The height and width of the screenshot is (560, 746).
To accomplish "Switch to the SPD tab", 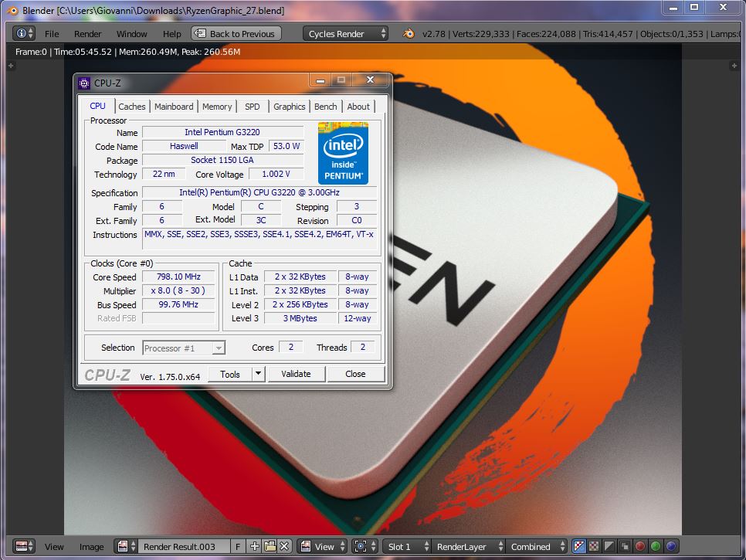I will click(x=253, y=107).
